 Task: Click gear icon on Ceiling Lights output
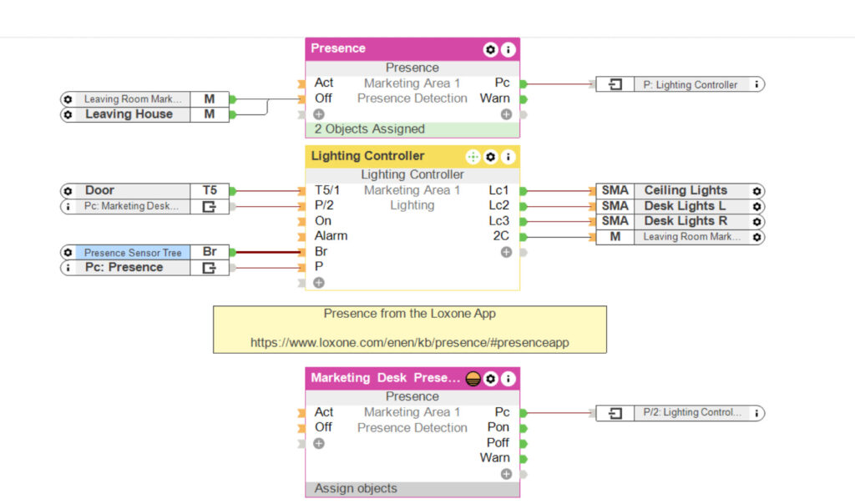[x=756, y=191]
